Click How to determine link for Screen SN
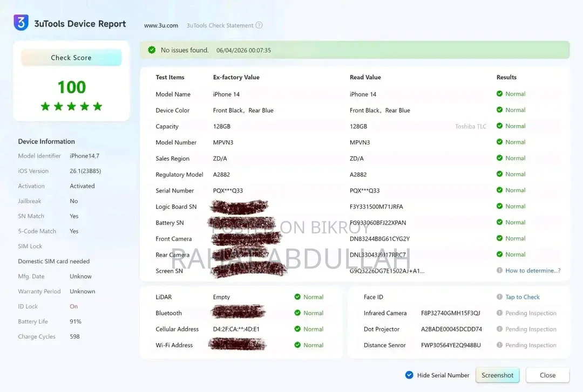Screen dimensions: 583x392 pos(533,271)
